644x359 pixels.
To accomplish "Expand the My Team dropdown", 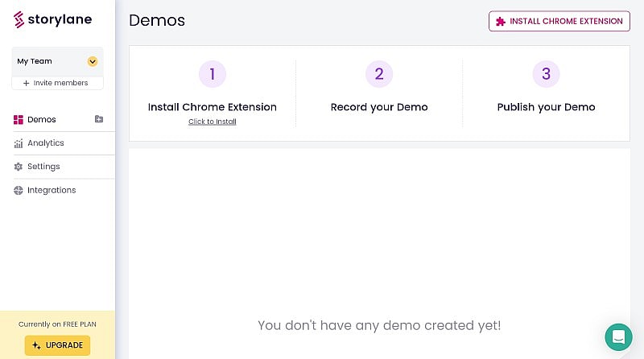I will tap(93, 61).
